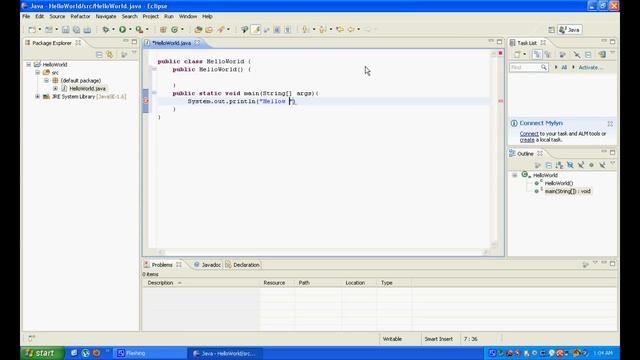Open the Refactor menu
This screenshot has width=640, height=360.
click(x=80, y=16)
